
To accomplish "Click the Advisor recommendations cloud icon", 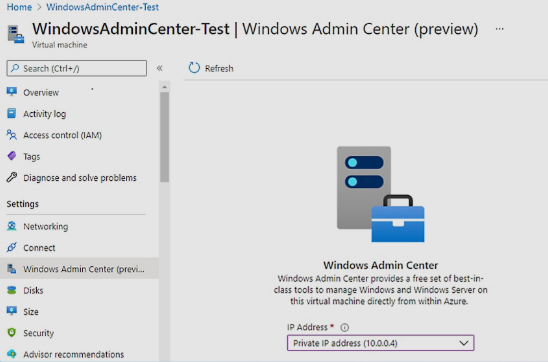I will click(12, 354).
